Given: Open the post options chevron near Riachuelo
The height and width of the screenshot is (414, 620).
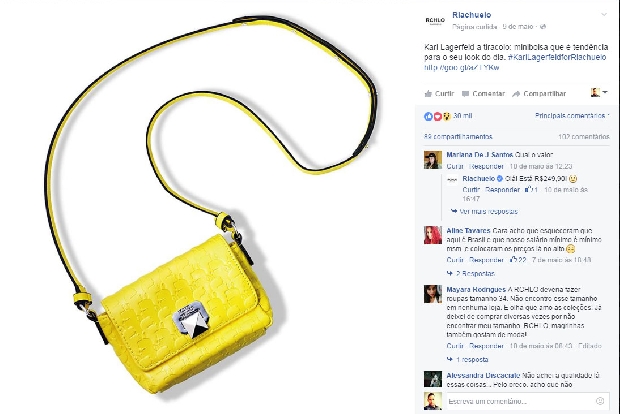Looking at the screenshot, I should click(x=604, y=15).
